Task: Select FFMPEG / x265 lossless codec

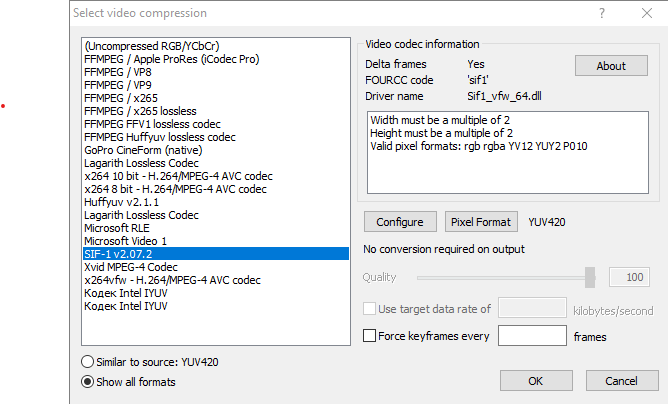Action: [x=140, y=111]
